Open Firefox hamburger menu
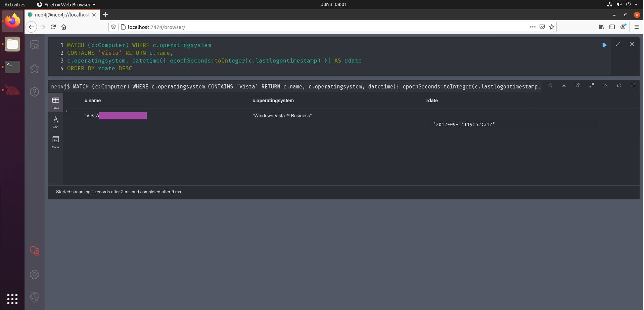Screen dimensions: 644x310 coord(637,27)
